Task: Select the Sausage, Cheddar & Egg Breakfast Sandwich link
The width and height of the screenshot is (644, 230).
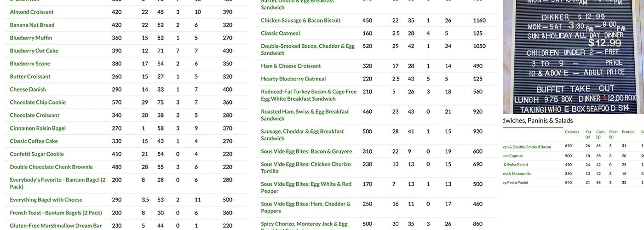Action: [302, 135]
